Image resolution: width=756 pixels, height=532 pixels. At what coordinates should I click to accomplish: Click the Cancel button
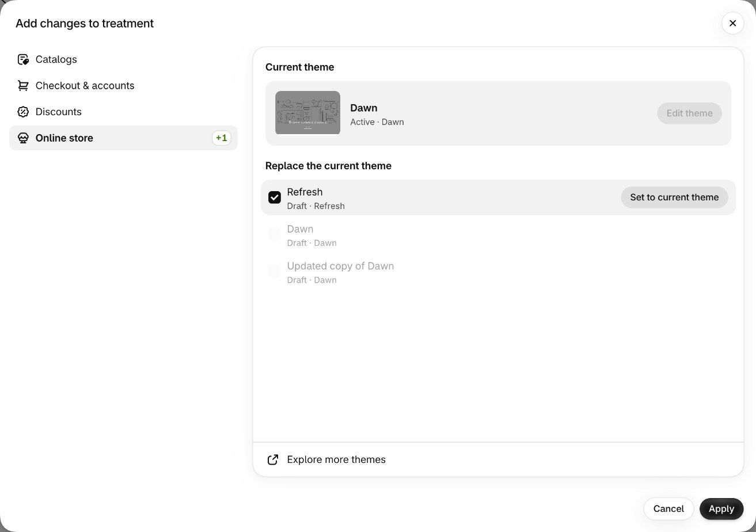point(668,509)
